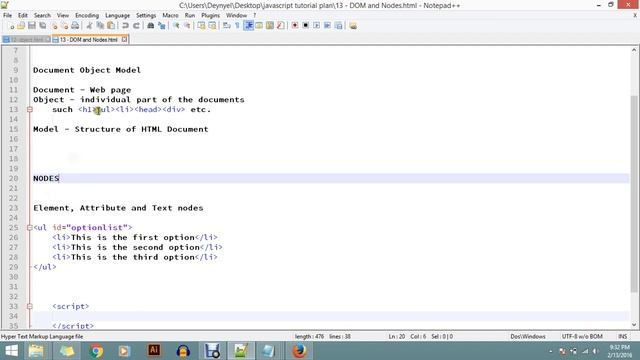Screen dimensions: 640x360
Task: Open the Replace toolbar icon
Action: pyautogui.click(x=162, y=26)
